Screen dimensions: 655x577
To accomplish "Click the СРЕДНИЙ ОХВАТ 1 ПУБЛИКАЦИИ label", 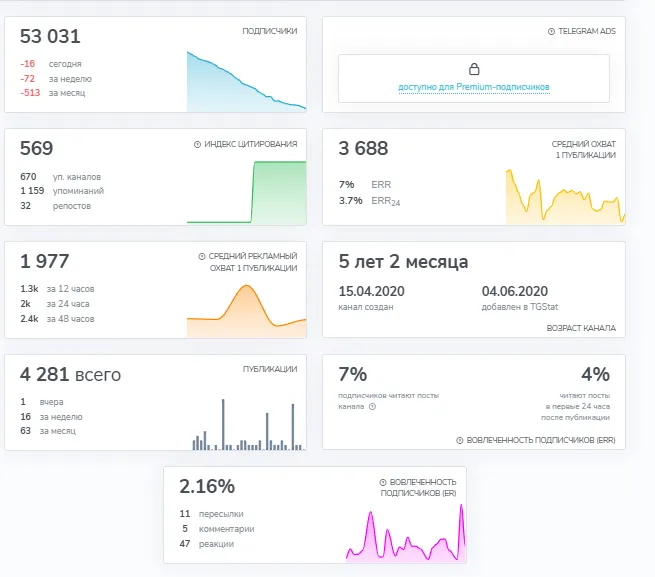I will click(584, 150).
